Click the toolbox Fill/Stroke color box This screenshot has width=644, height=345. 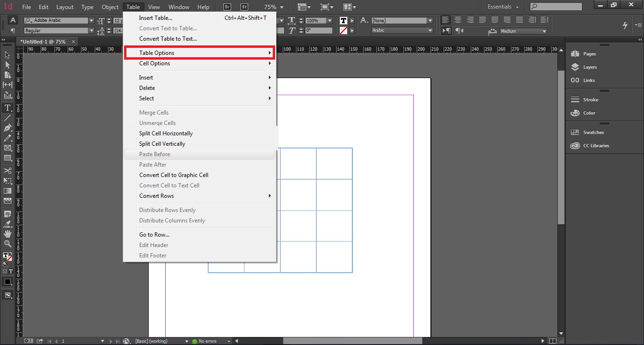click(7, 257)
